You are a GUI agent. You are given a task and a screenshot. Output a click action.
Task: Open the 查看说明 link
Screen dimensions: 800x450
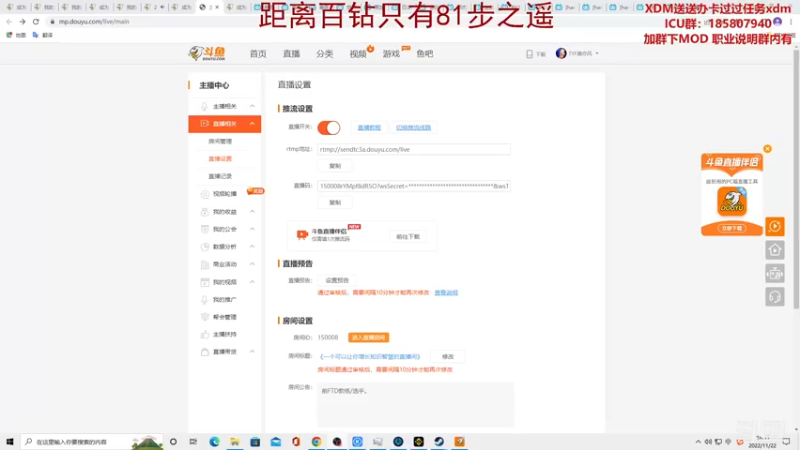[x=446, y=292]
